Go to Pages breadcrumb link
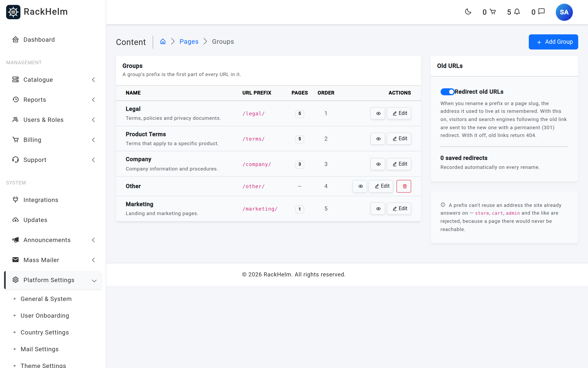588x368 pixels. click(x=189, y=42)
